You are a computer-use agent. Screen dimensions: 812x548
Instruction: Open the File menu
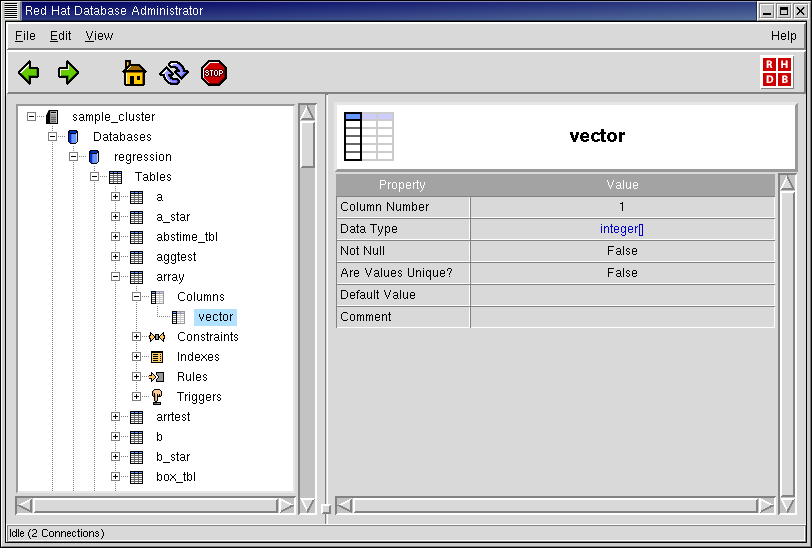[25, 36]
